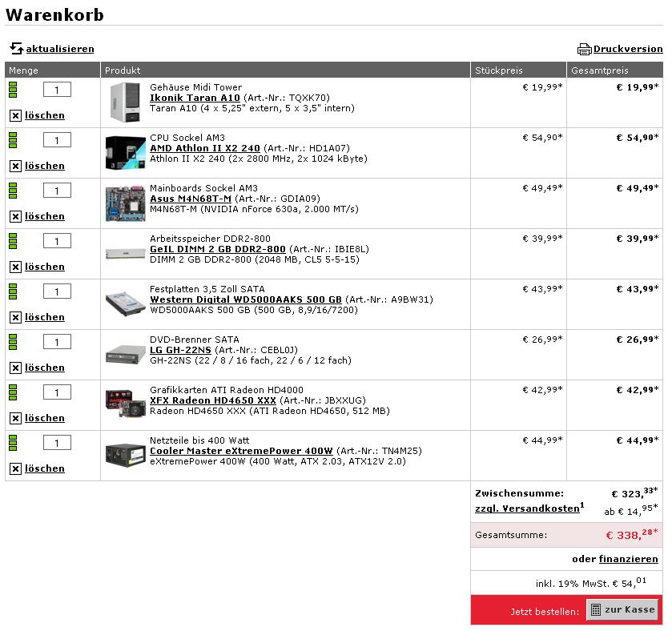Open LG GH-22NS product link
The width and height of the screenshot is (672, 631).
click(x=180, y=350)
